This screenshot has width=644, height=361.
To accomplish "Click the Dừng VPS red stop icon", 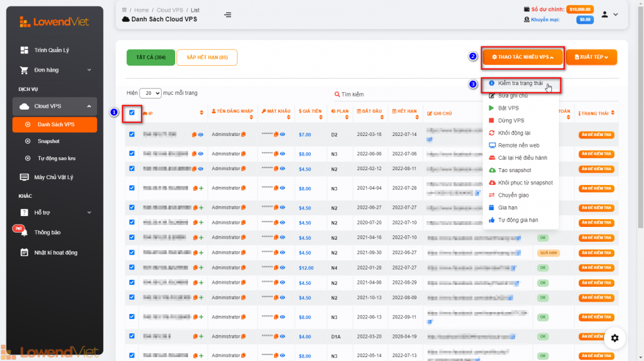I will point(491,121).
